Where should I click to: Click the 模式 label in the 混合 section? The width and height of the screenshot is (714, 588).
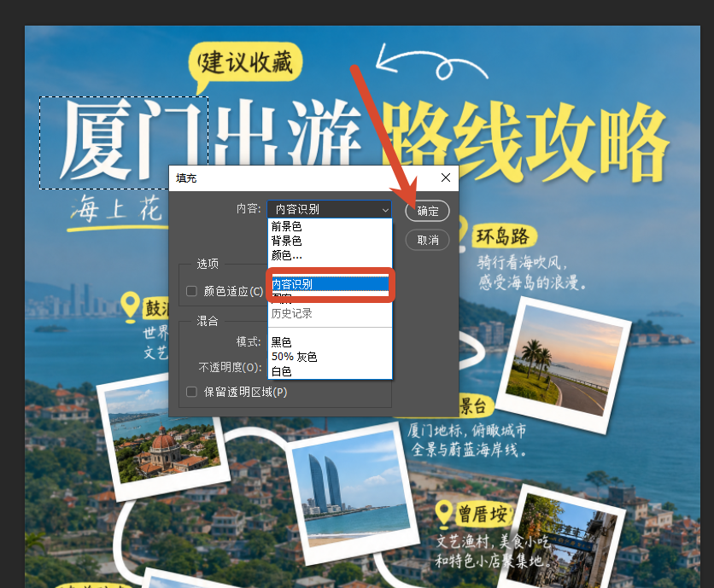pos(249,341)
